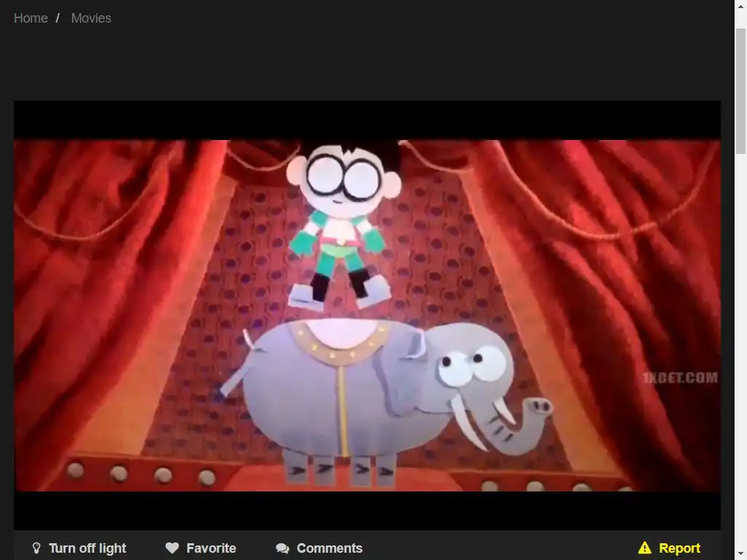The height and width of the screenshot is (560, 747).
Task: Click the Turn off light text
Action: coord(88,548)
